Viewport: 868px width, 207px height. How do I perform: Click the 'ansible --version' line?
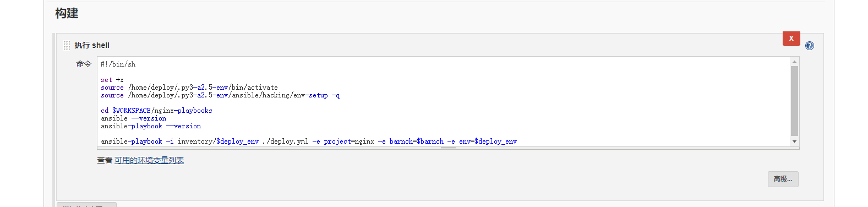(x=133, y=118)
